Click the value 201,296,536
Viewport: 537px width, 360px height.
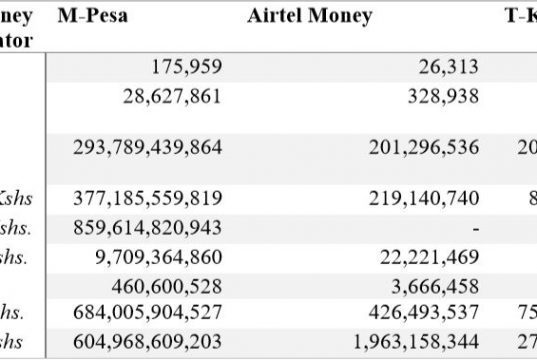pyautogui.click(x=424, y=148)
